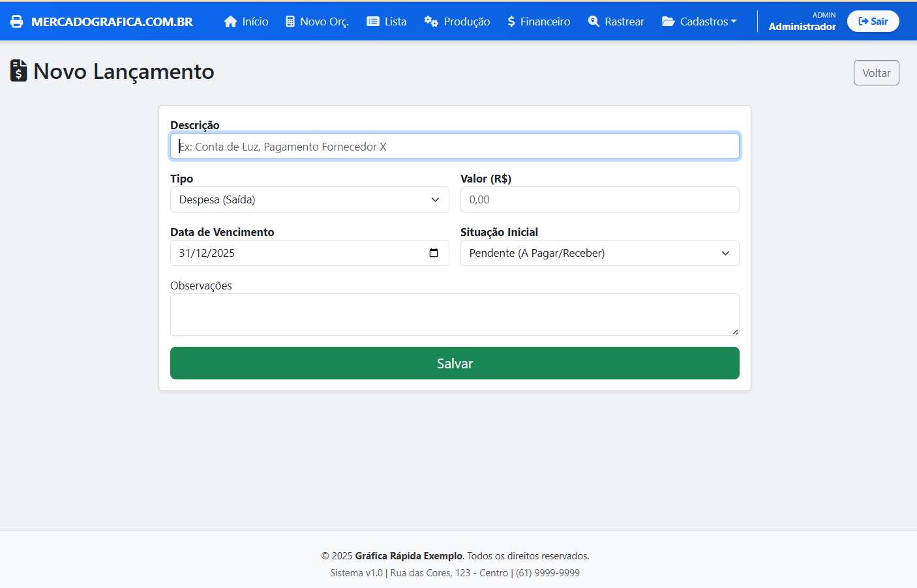Click the printer logo icon in navbar
Image resolution: width=917 pixels, height=588 pixels.
(x=17, y=22)
